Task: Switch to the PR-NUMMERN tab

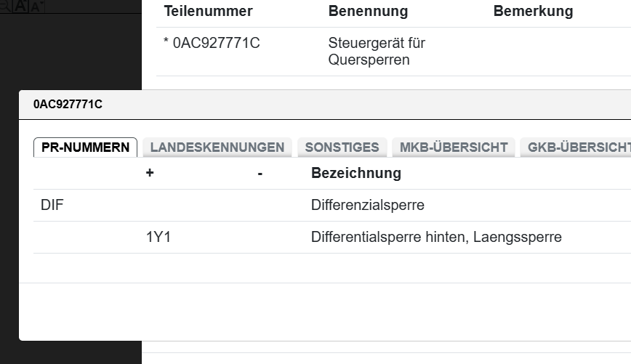Action: point(85,147)
